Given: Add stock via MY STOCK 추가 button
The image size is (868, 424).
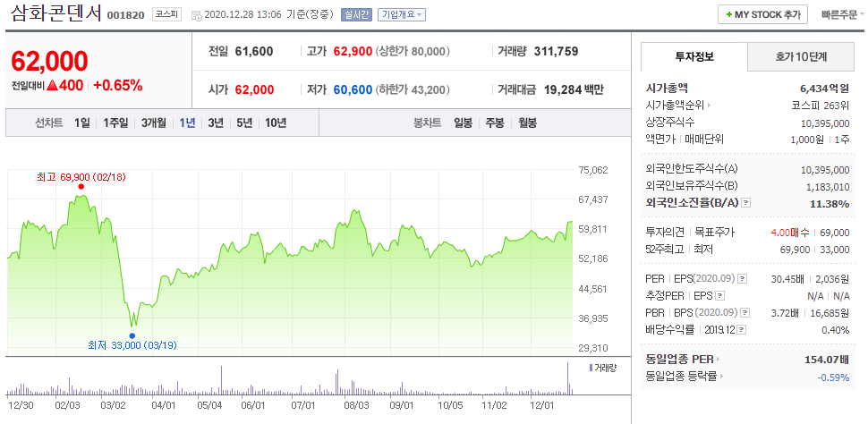Looking at the screenshot, I should click(x=762, y=15).
